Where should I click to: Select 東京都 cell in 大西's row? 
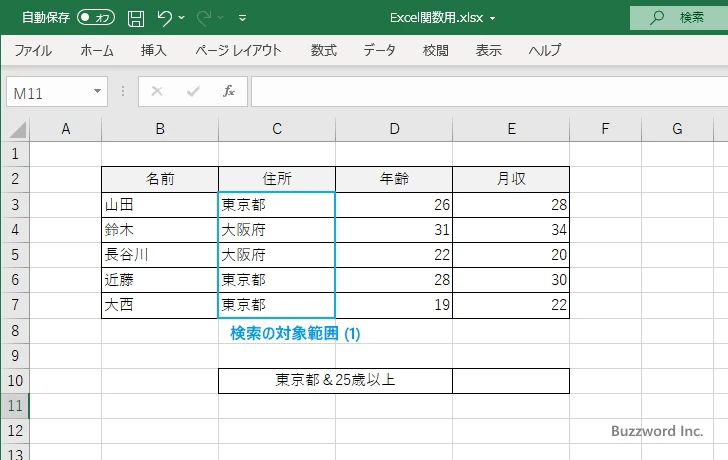(x=277, y=305)
